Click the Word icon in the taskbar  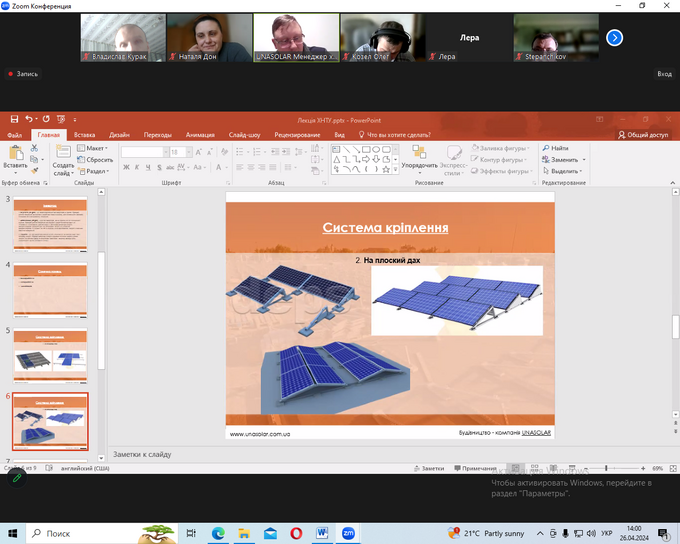(322, 533)
